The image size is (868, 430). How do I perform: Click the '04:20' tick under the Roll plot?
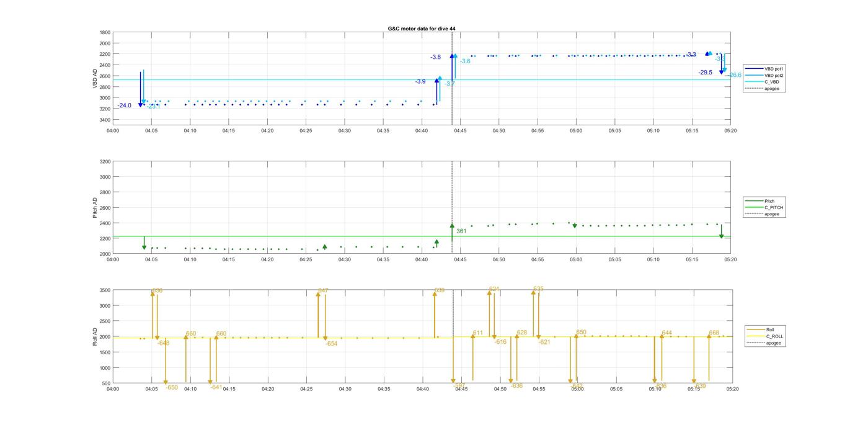[267, 389]
